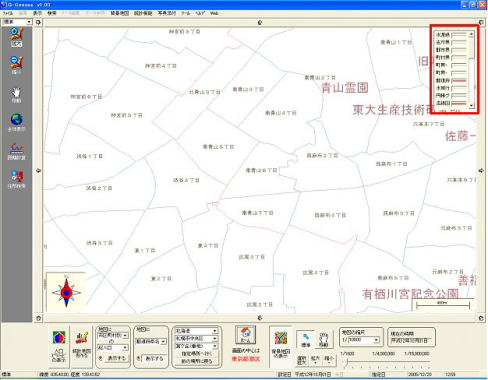Select the zoom-in magnifier tool in sidebar
Viewport: 488px width, 380px height.
(x=16, y=37)
